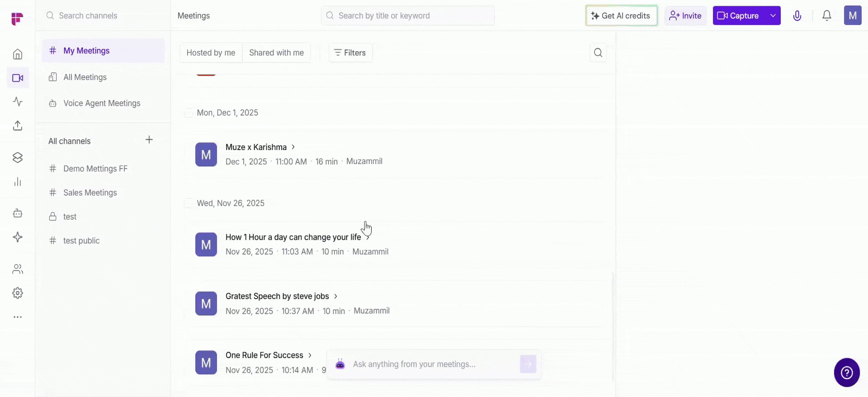Click the meetings list vertical scrollbar
Viewport: 868px width, 397px height.
click(613, 326)
